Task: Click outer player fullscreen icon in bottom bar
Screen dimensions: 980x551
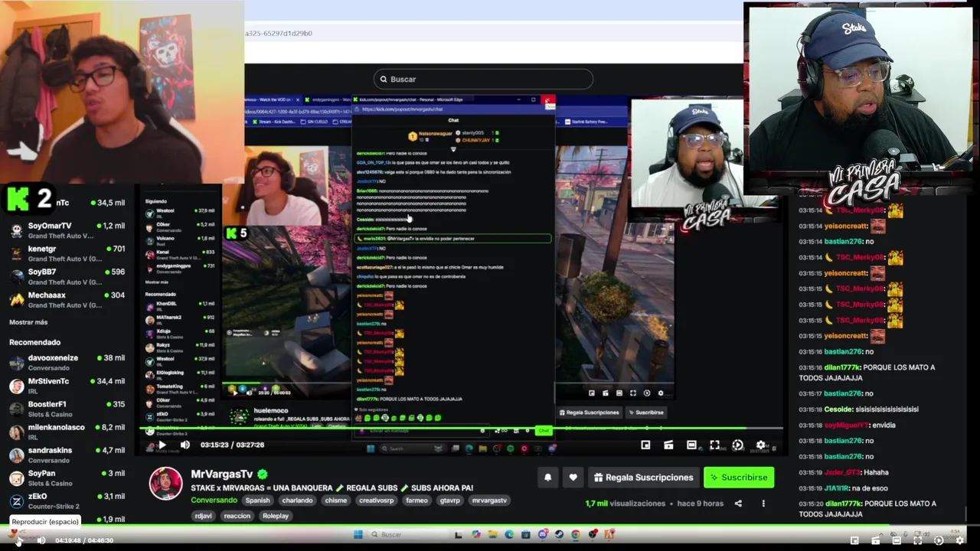Action: [x=917, y=540]
